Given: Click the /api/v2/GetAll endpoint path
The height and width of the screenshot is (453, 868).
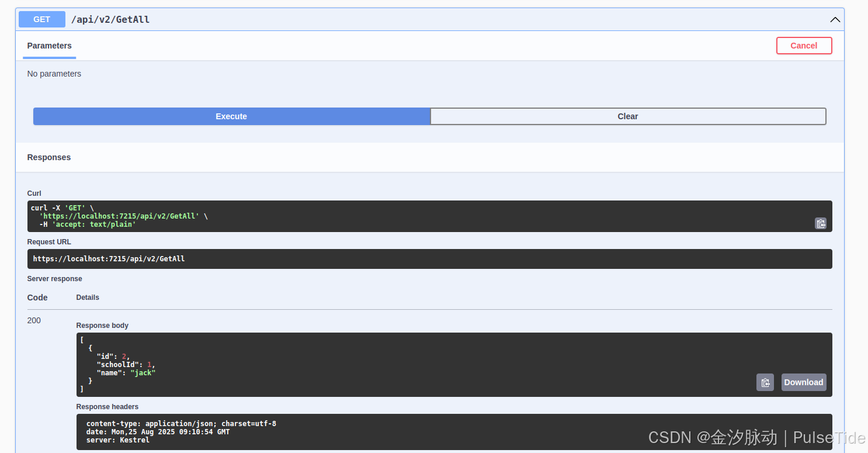Looking at the screenshot, I should (110, 19).
